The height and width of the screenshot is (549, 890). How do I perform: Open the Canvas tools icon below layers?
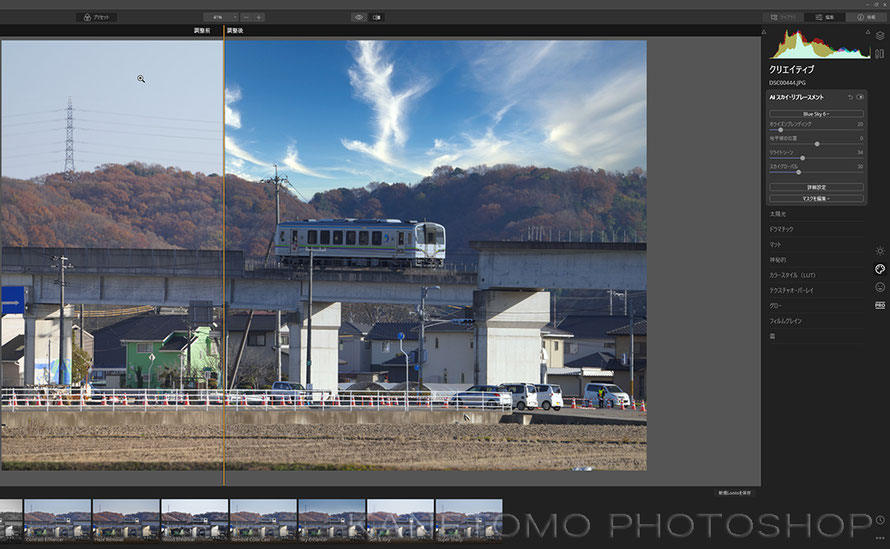(x=880, y=54)
